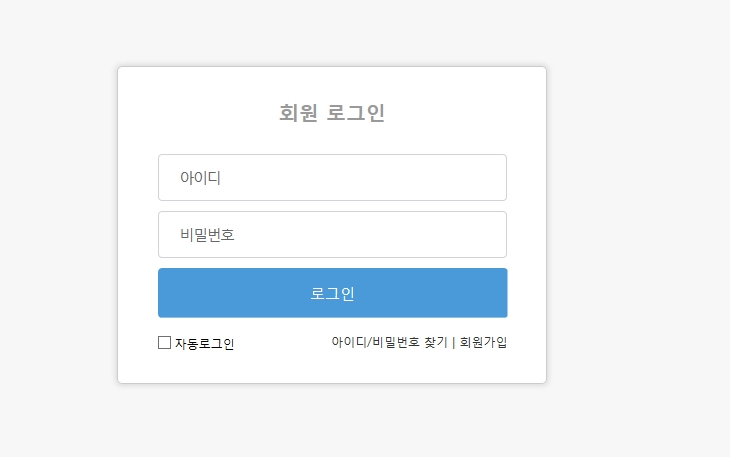This screenshot has width=730, height=457.
Task: Click the blue 로그인 button
Action: pos(332,293)
